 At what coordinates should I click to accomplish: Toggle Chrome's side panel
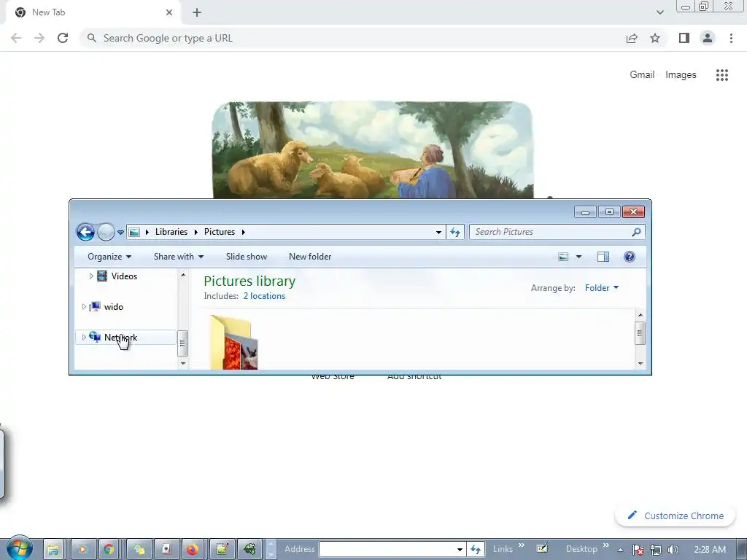point(684,38)
